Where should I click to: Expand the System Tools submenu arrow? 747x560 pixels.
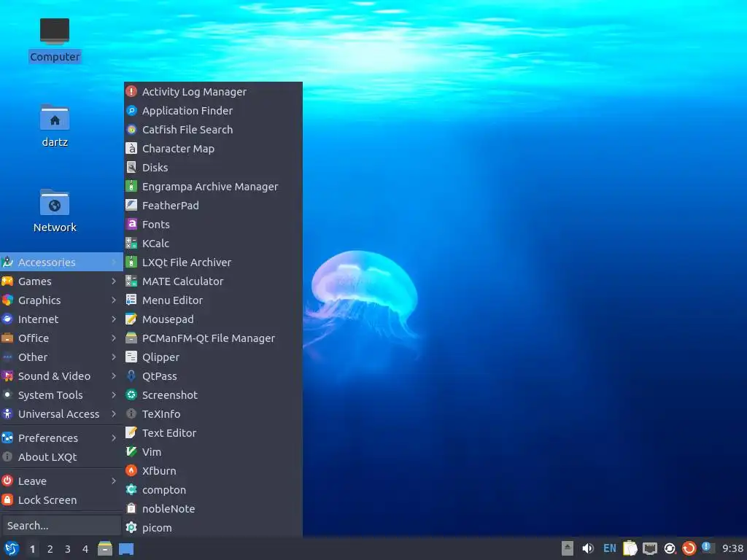click(114, 394)
